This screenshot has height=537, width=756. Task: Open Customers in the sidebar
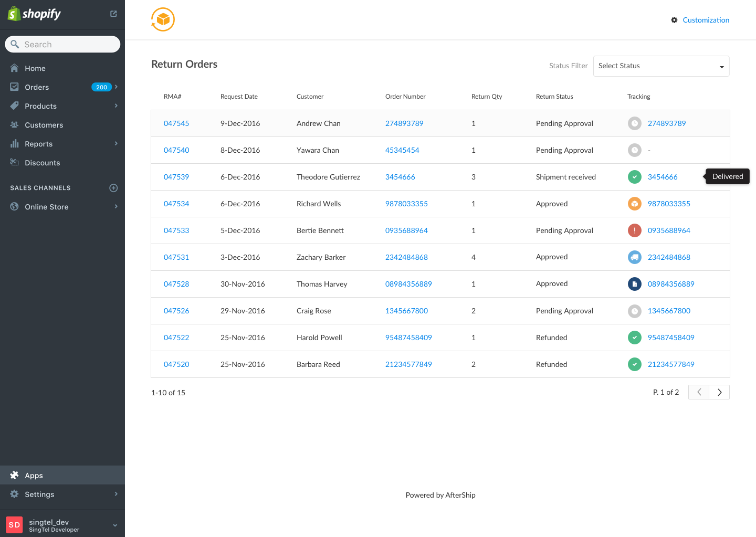pyautogui.click(x=44, y=125)
